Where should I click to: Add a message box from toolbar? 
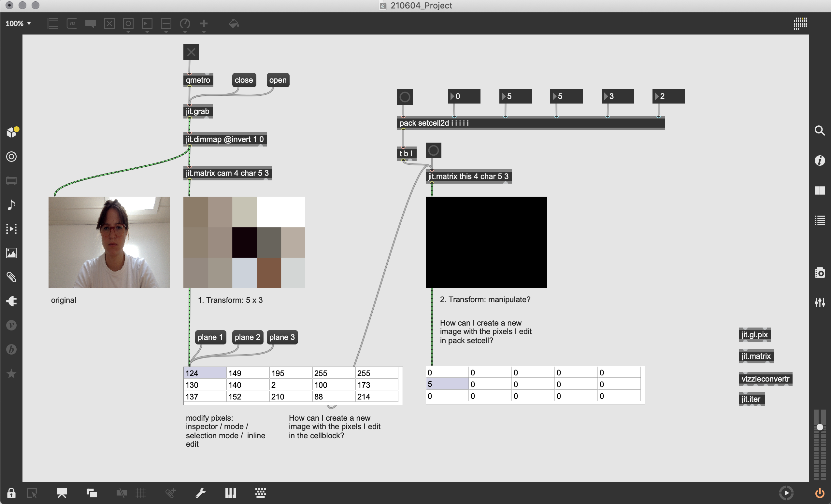72,23
